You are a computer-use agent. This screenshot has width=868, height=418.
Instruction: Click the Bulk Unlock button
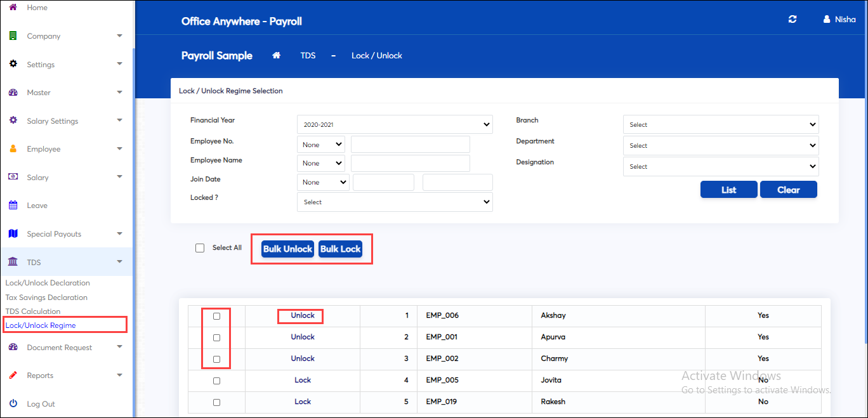click(x=288, y=249)
